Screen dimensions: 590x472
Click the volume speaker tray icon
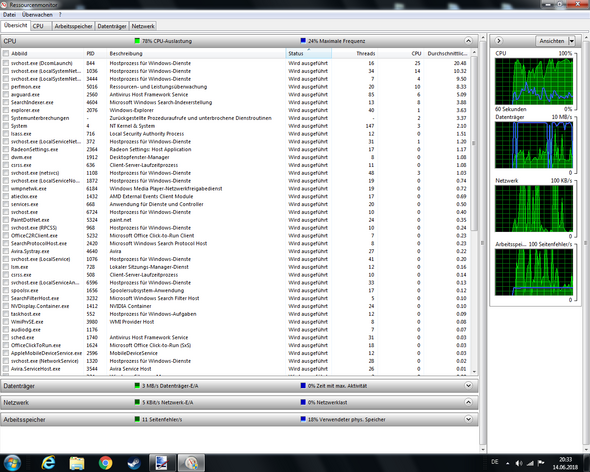tap(519, 463)
